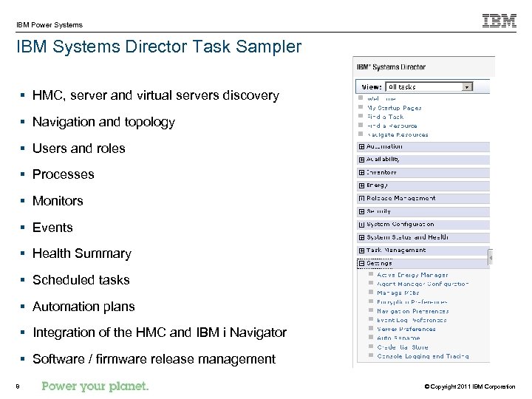The image size is (532, 399).
Task: Open Find a Resource
Action: coord(392,126)
